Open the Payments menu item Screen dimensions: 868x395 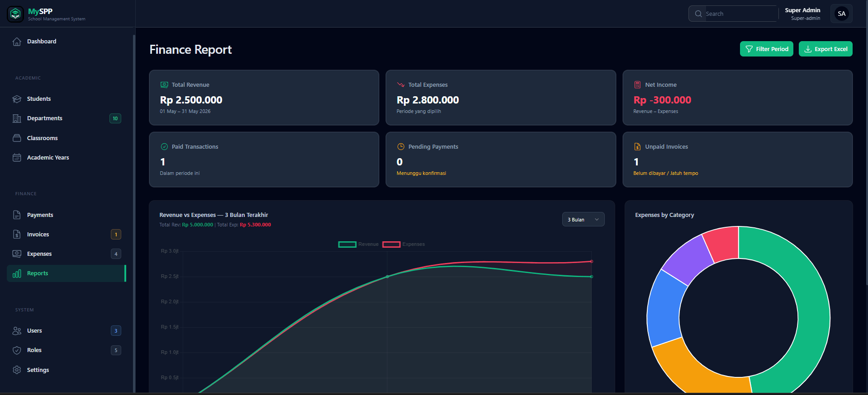pyautogui.click(x=66, y=215)
